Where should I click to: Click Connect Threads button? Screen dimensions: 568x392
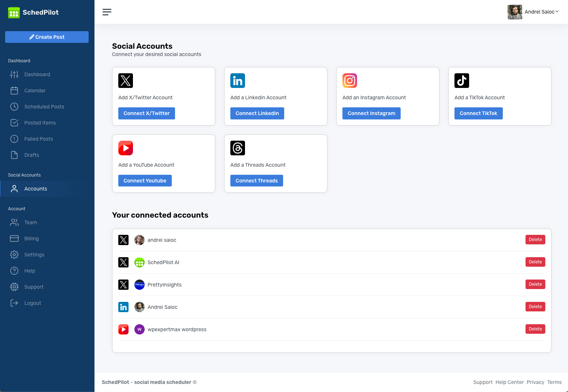click(x=257, y=181)
